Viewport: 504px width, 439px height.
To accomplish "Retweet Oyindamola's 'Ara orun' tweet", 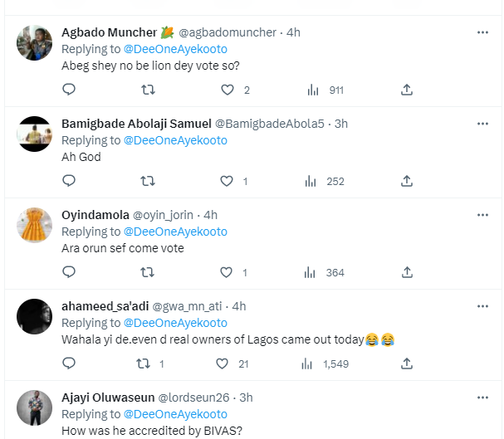I will [148, 272].
